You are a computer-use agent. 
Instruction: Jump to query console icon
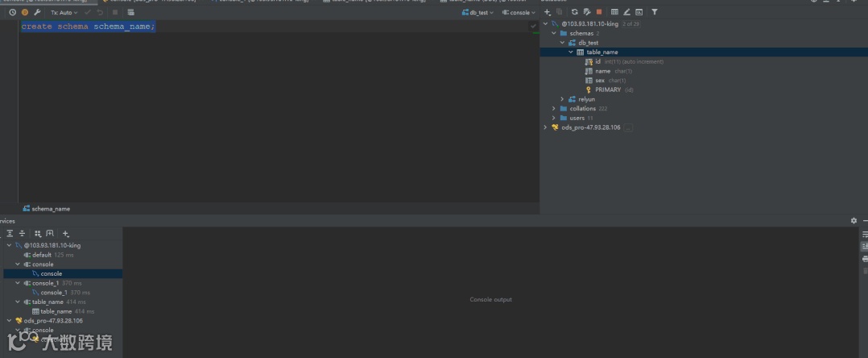click(639, 11)
